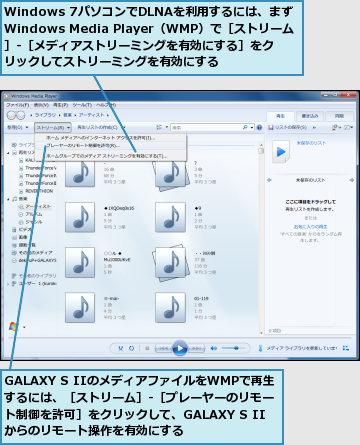
Task: Click ライブラリ in the breadcrumb
Action: (x=45, y=115)
